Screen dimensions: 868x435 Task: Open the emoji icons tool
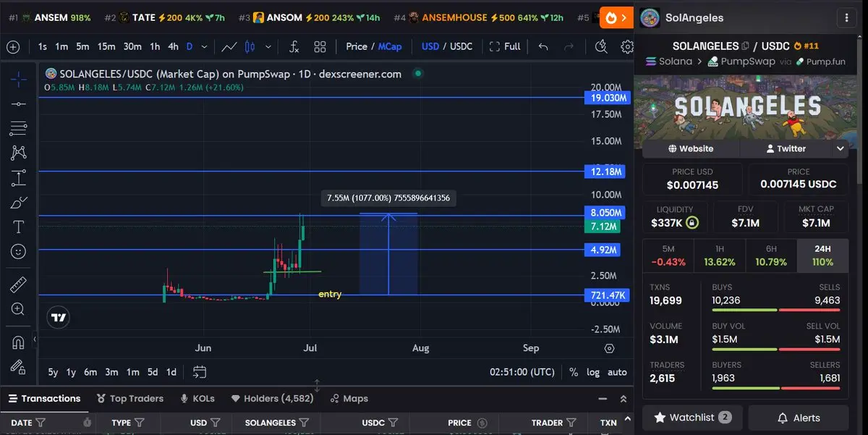pyautogui.click(x=18, y=251)
